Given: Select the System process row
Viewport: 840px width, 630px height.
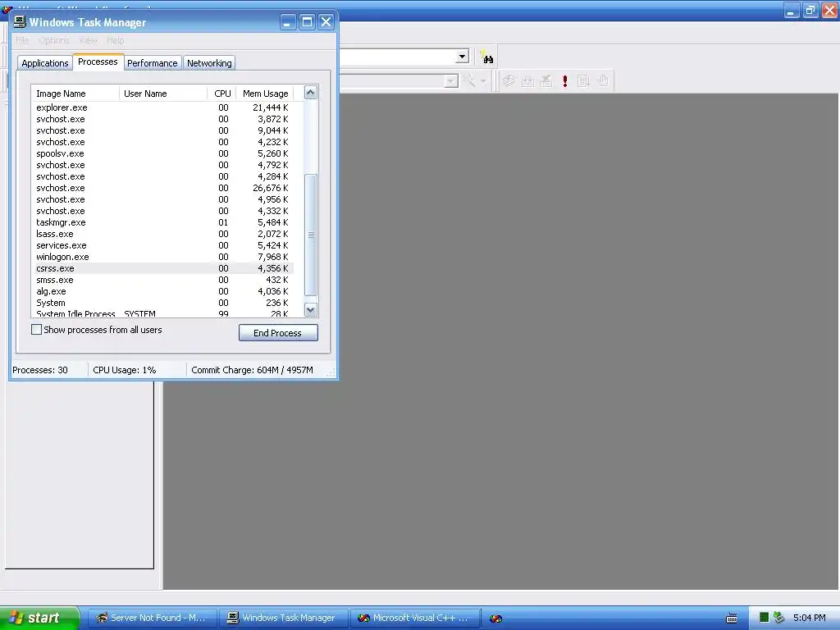Looking at the screenshot, I should click(x=162, y=303).
